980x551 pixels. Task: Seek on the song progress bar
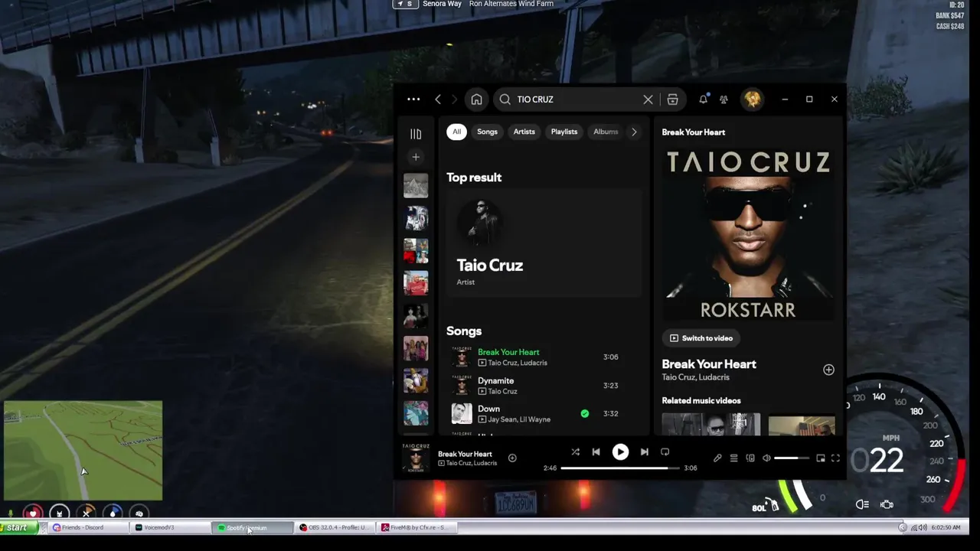pos(619,468)
